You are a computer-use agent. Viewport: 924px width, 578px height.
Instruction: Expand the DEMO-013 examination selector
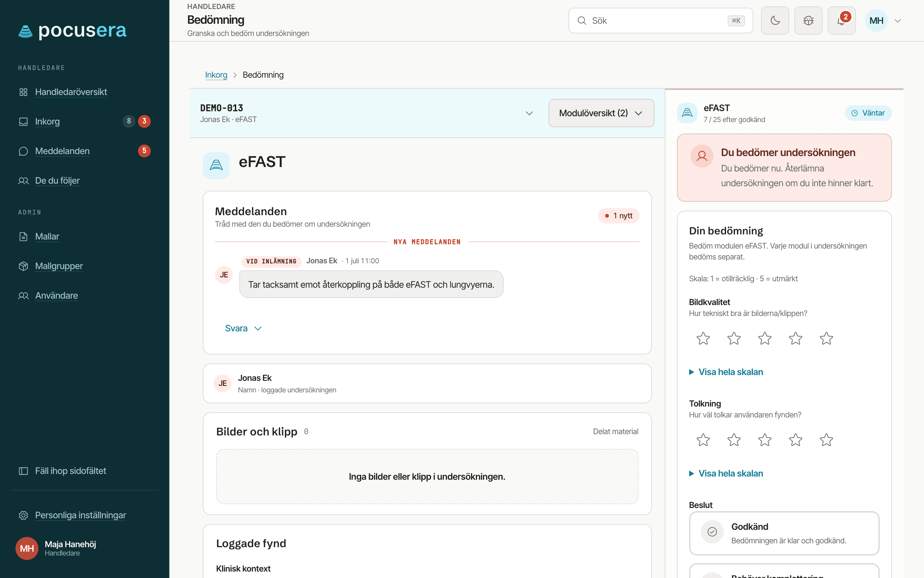(x=529, y=113)
